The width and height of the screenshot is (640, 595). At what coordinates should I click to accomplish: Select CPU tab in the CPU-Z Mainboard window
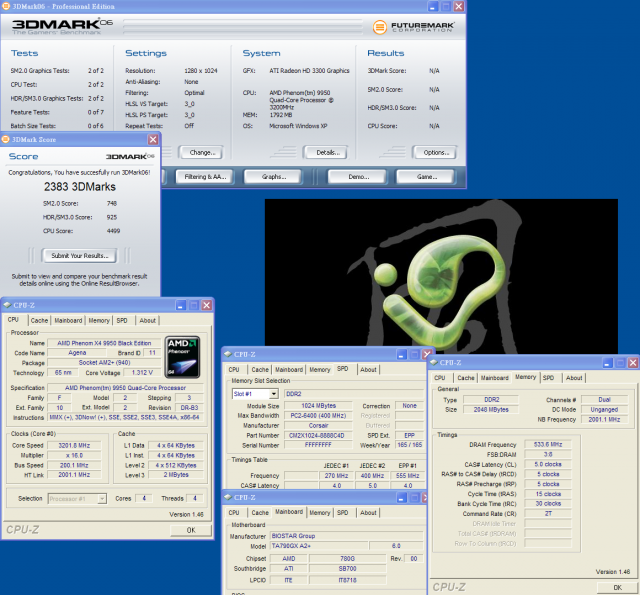234,513
